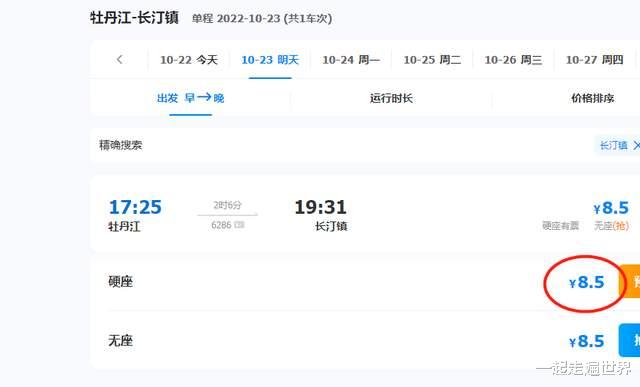Click the 硬座 seat type row label
Image resolution: width=640 pixels, height=387 pixels.
[x=120, y=281]
